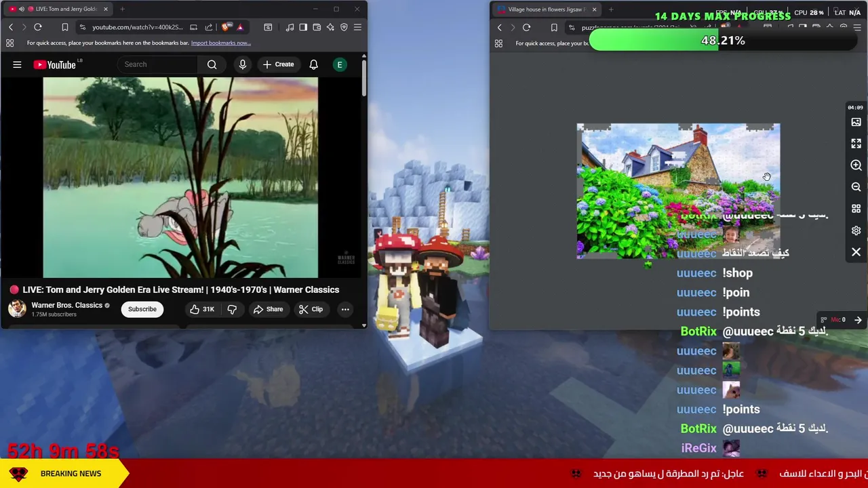868x488 pixels.
Task: Go back in the puzzle browser window
Action: pos(500,28)
